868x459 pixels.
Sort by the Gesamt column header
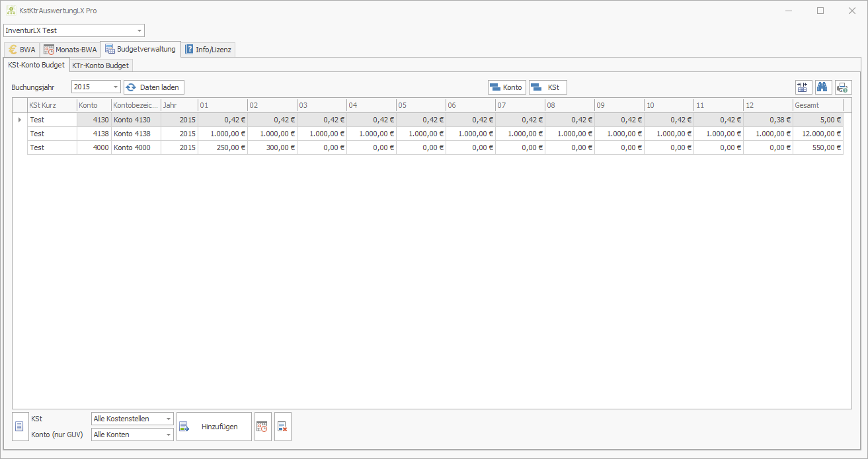tap(817, 105)
